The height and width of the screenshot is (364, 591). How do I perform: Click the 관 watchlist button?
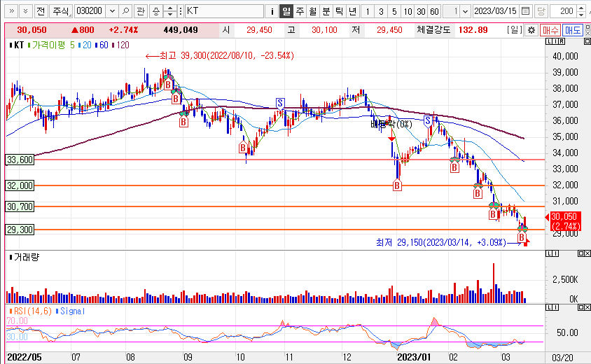tap(141, 11)
